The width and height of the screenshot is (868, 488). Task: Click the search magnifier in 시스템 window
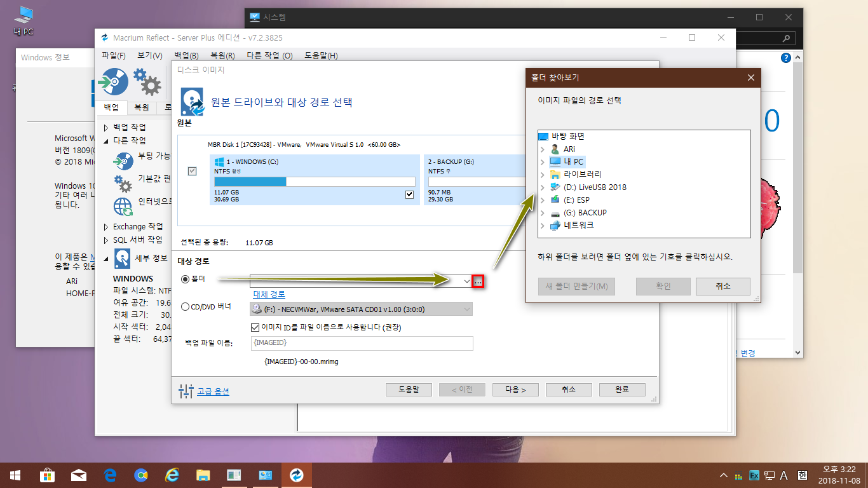786,38
